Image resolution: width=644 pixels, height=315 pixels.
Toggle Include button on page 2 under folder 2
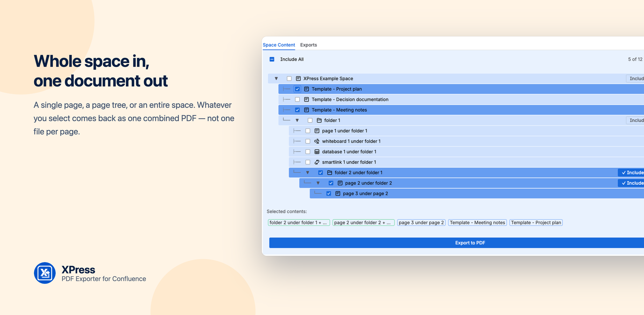click(631, 183)
